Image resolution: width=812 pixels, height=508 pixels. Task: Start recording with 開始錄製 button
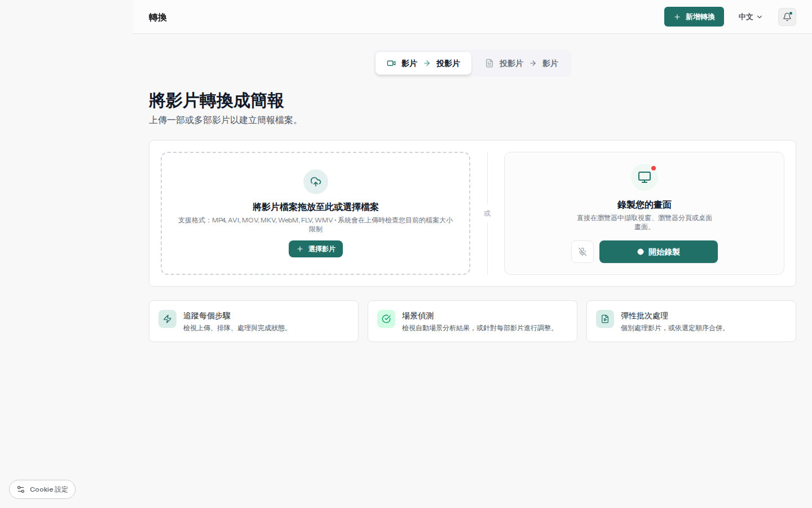coord(659,252)
